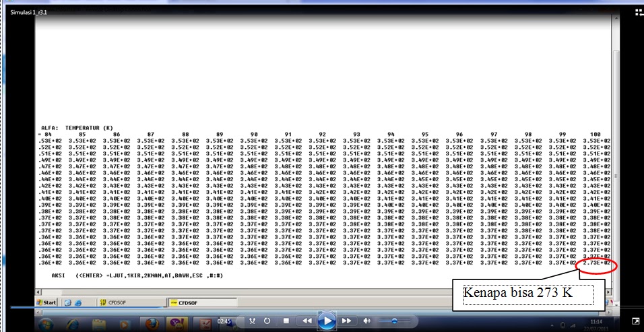Select column header 88
This screenshot has width=644, height=332.
click(x=185, y=134)
